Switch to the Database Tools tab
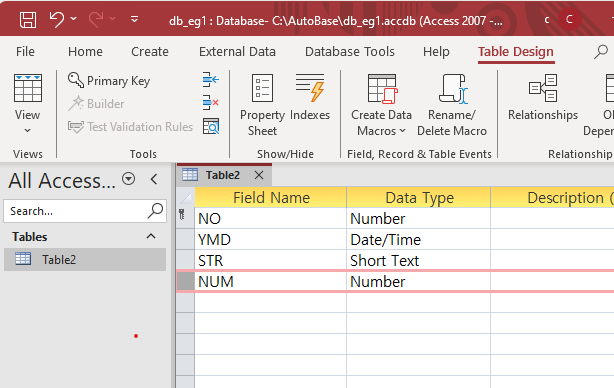614x388 pixels. coord(350,52)
